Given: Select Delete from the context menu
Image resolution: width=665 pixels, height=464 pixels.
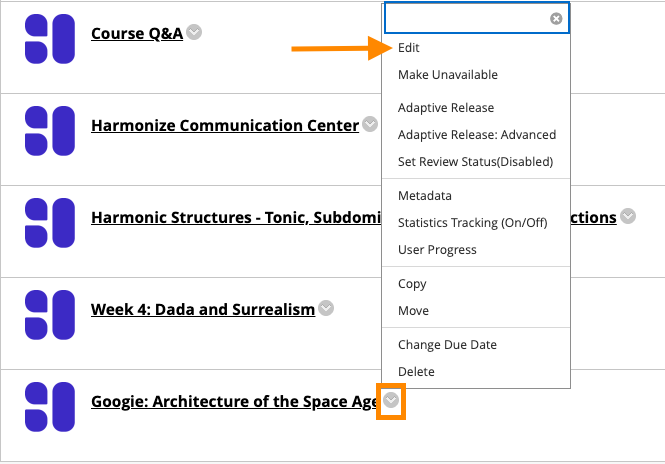Looking at the screenshot, I should point(416,372).
